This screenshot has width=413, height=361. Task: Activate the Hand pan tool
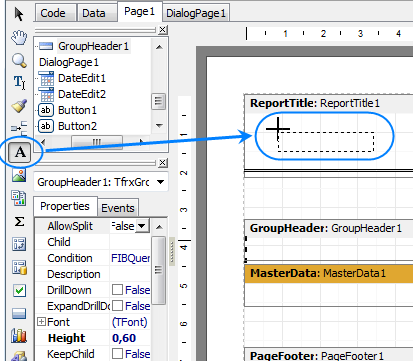[x=19, y=37]
